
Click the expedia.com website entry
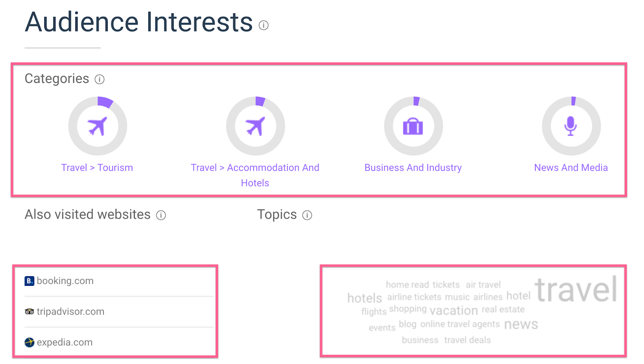65,342
